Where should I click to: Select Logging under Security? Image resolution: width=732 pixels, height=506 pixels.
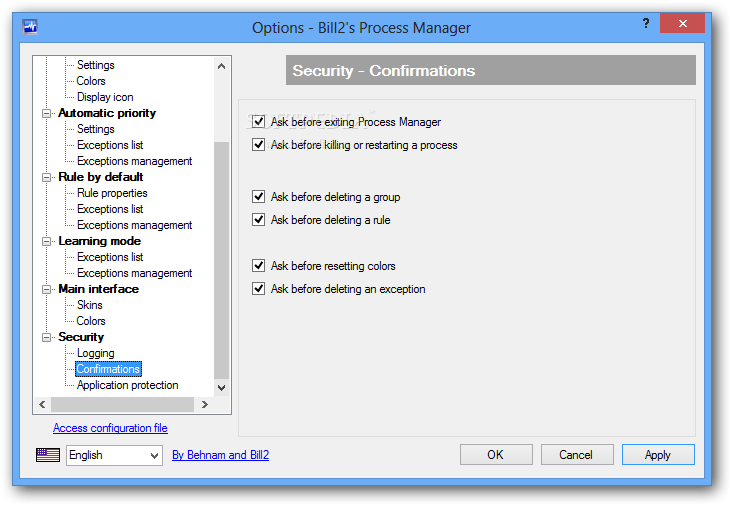[x=96, y=353]
